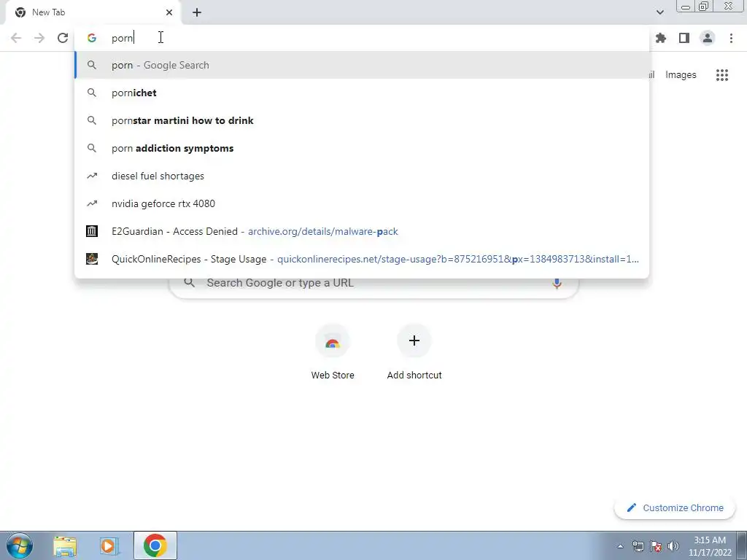Toggle the side panel icon
The width and height of the screenshot is (747, 560).
pyautogui.click(x=684, y=38)
